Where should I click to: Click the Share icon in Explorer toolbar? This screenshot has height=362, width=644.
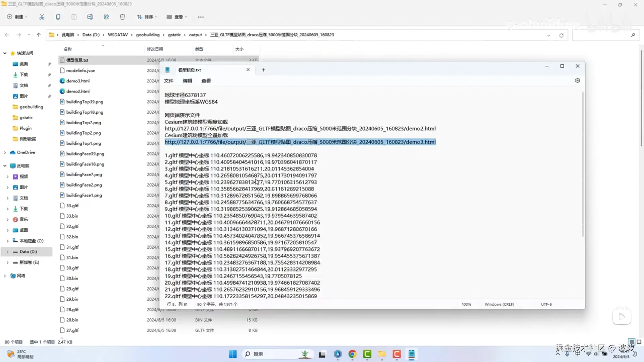point(106,17)
